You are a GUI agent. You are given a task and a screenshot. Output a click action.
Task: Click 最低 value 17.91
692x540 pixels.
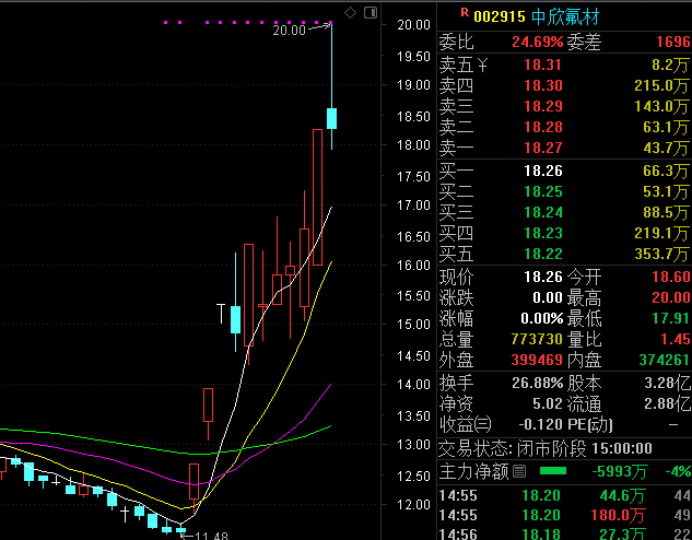pyautogui.click(x=671, y=318)
